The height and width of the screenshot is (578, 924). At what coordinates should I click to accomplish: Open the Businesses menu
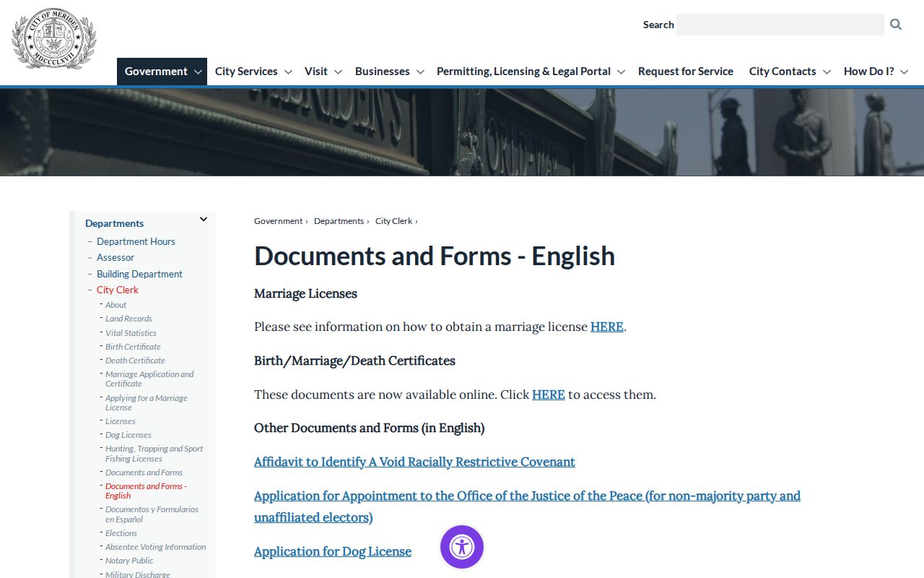383,72
